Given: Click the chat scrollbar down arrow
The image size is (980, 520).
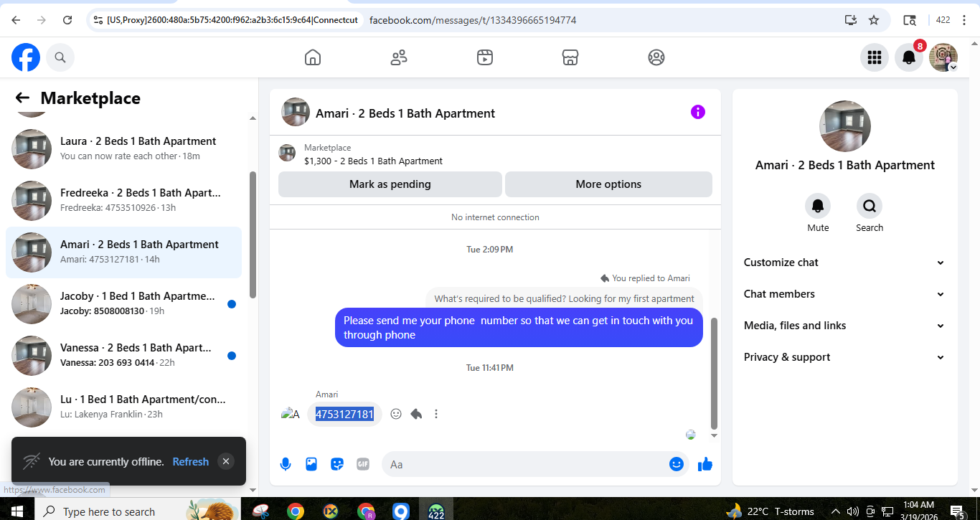Looking at the screenshot, I should tap(714, 435).
